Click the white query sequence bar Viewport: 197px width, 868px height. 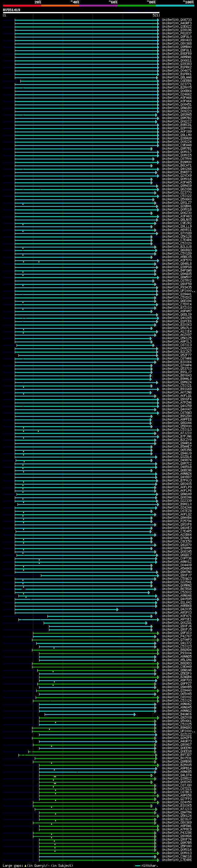(x=81, y=13)
